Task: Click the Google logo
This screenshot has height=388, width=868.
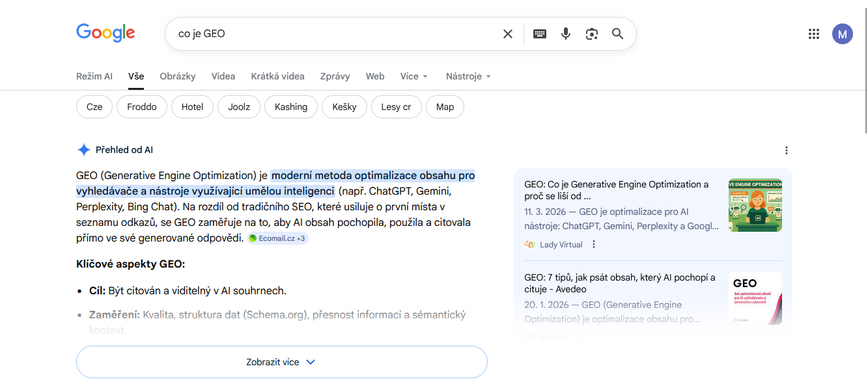Action: click(105, 33)
